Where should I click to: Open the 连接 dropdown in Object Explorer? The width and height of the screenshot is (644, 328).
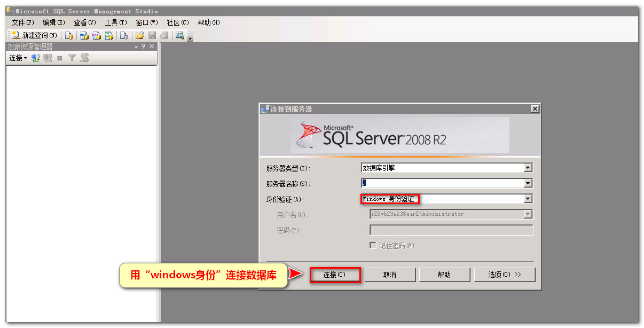coord(18,58)
